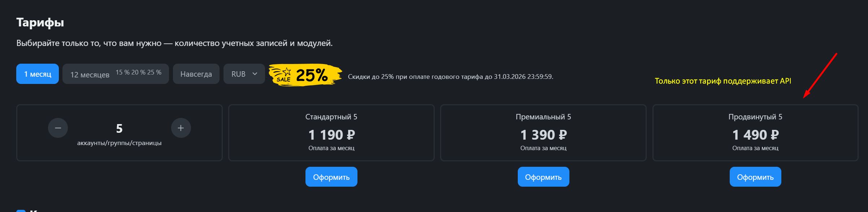The image size is (868, 212).
Task: Increase account count with plus button
Action: pos(181,128)
